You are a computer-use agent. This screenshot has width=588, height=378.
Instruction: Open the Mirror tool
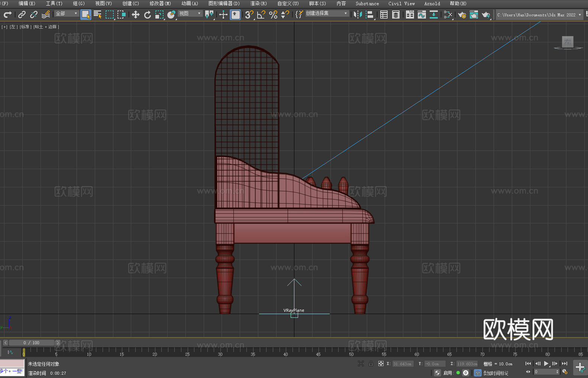358,14
